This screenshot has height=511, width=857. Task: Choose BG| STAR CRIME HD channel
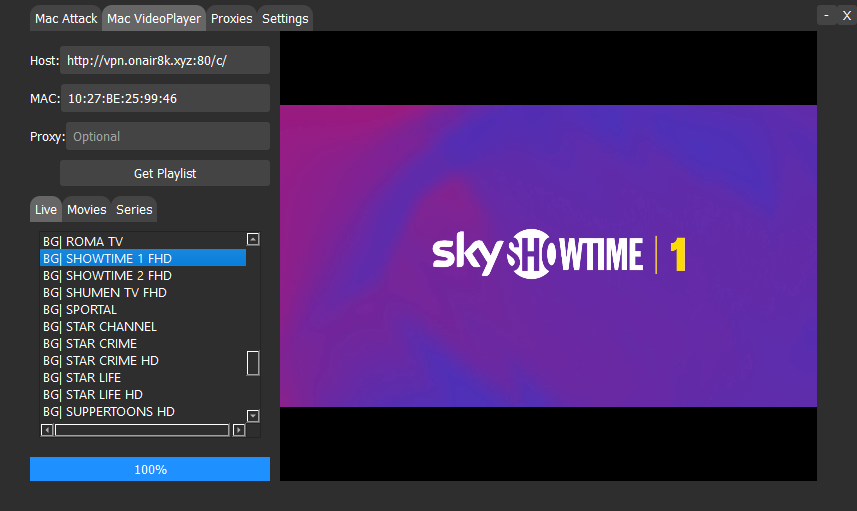click(143, 360)
